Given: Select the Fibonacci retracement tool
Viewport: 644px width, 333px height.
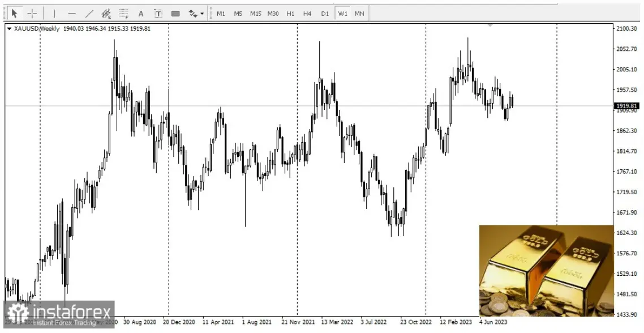Looking at the screenshot, I should pos(123,13).
